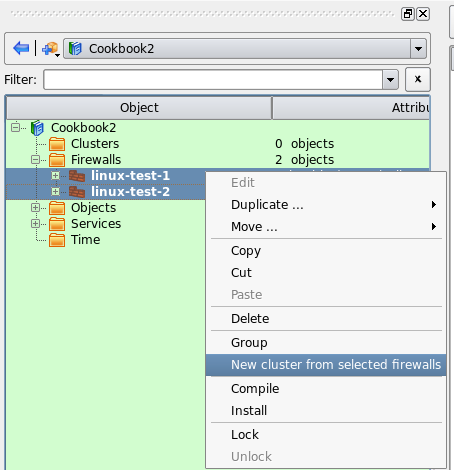454x470 pixels.
Task: Click the Time folder icon
Action: tap(57, 240)
